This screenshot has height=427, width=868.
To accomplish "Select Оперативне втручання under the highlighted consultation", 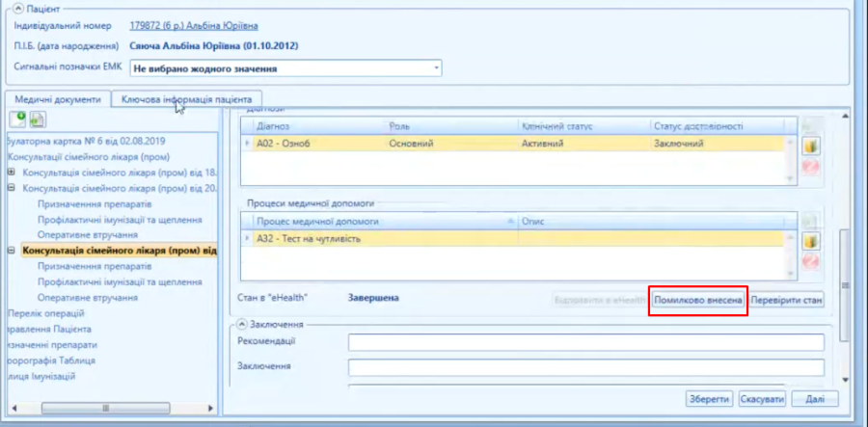I will [x=88, y=298].
